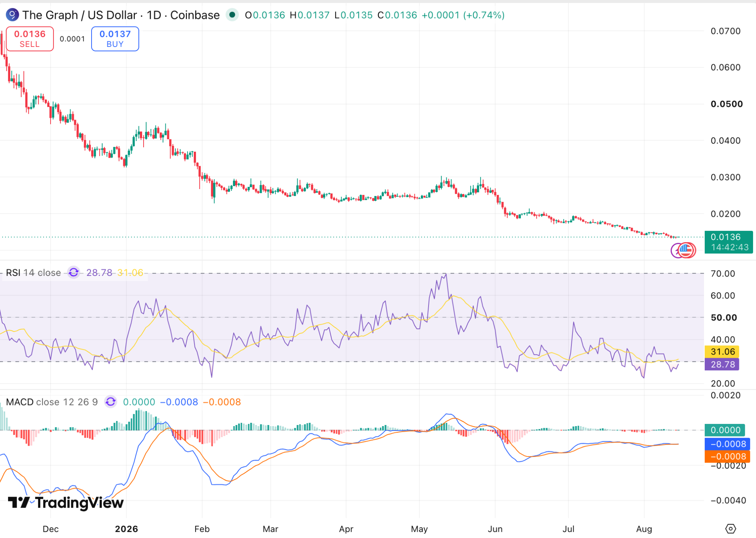Click the 0.0020 MACD axis label
Image resolution: width=756 pixels, height=538 pixels.
(x=726, y=395)
